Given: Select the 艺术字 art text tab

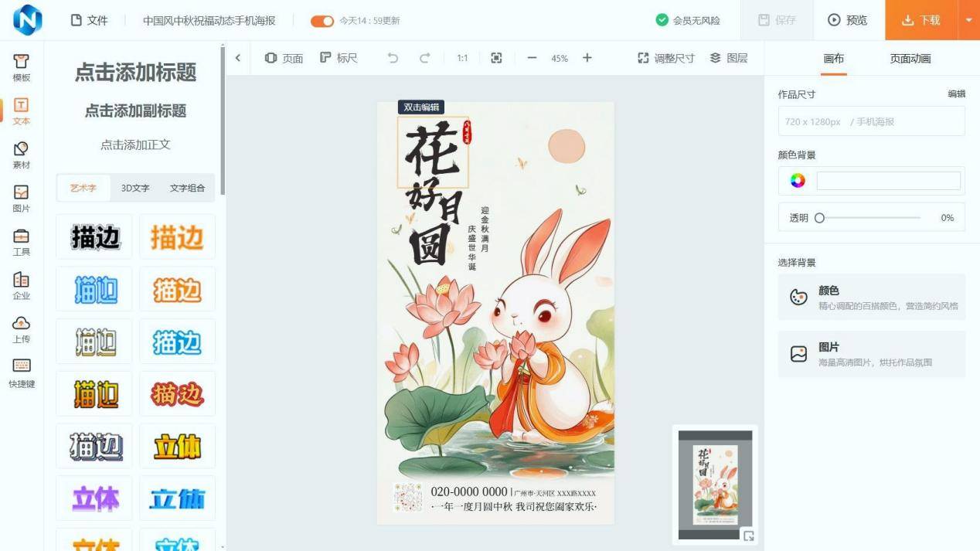Looking at the screenshot, I should 83,188.
